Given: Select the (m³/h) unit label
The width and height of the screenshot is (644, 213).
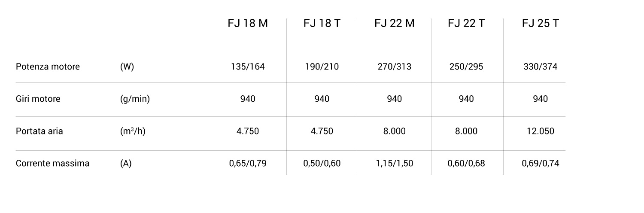Looking at the screenshot, I should click(x=133, y=131).
